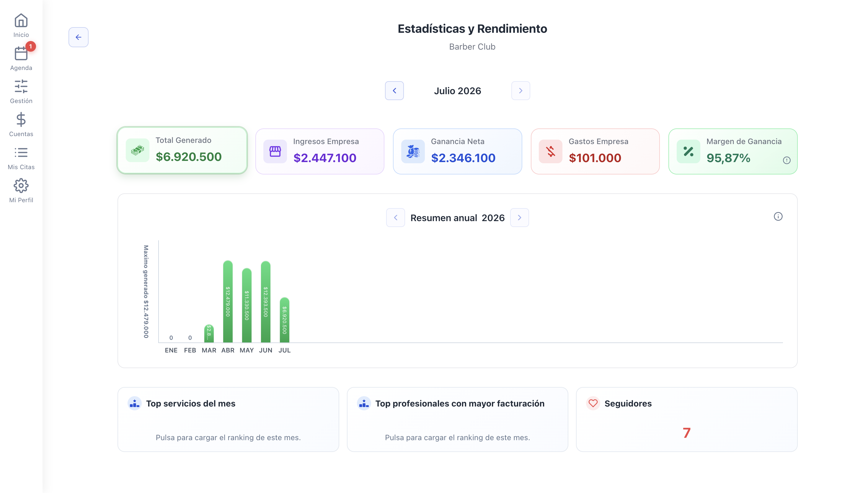
Task: Select the Ganancia Neta card
Action: click(457, 151)
